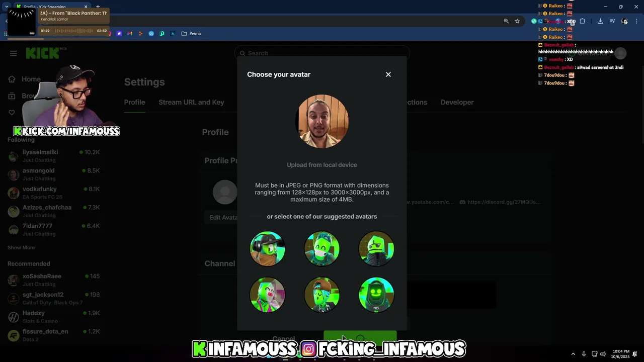The width and height of the screenshot is (644, 362).
Task: Open a new browser tab
Action: pyautogui.click(x=98, y=7)
